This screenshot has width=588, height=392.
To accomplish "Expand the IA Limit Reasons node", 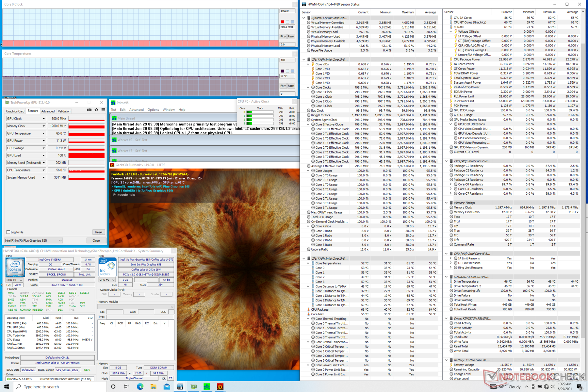I will point(451,258).
